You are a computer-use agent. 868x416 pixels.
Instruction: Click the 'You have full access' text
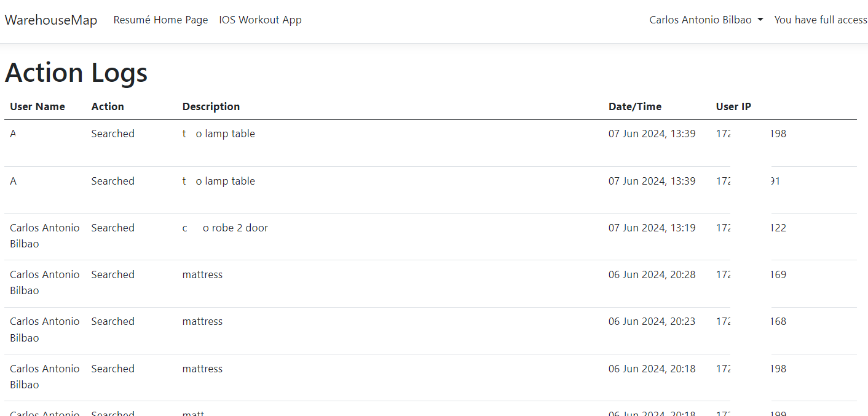tap(820, 20)
